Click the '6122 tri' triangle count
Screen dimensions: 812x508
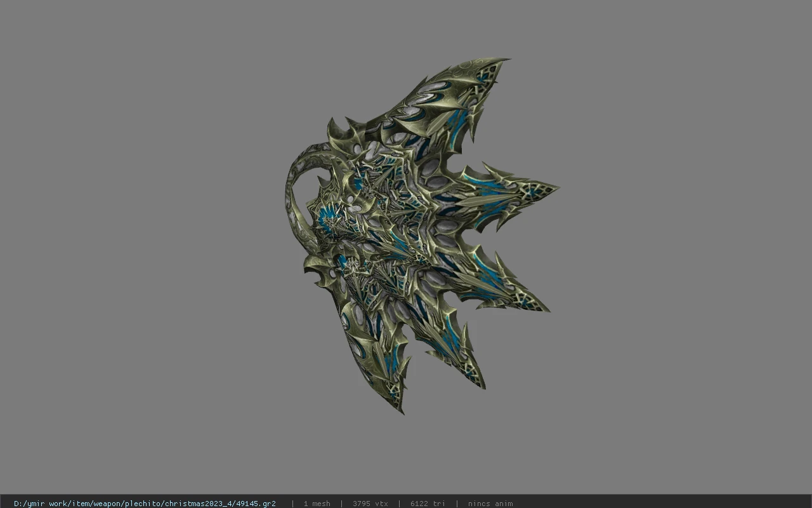428,504
